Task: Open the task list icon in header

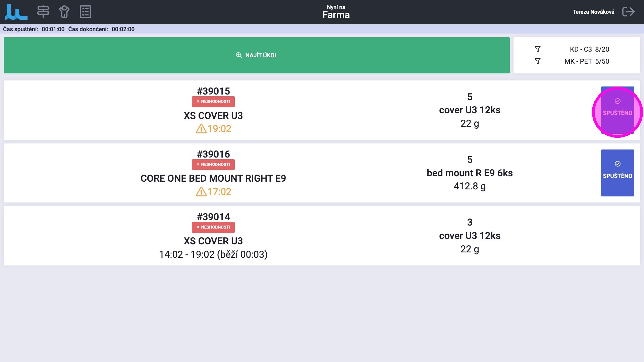Action: click(x=86, y=12)
